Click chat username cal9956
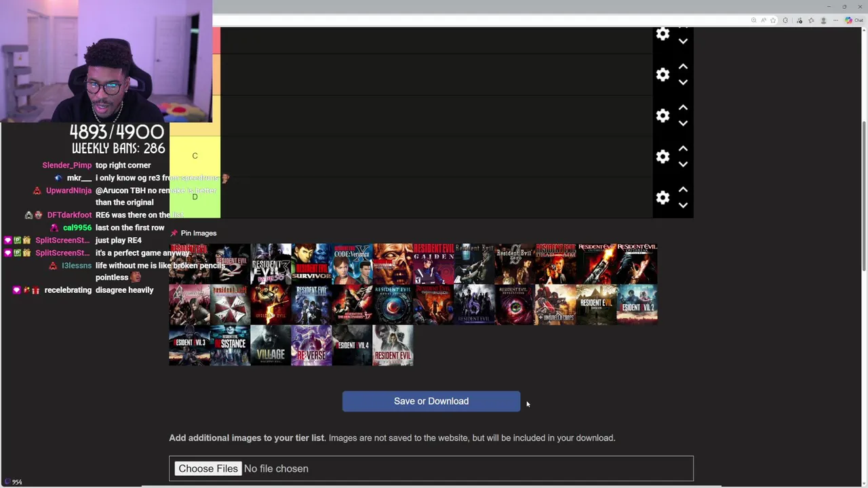 pos(77,228)
